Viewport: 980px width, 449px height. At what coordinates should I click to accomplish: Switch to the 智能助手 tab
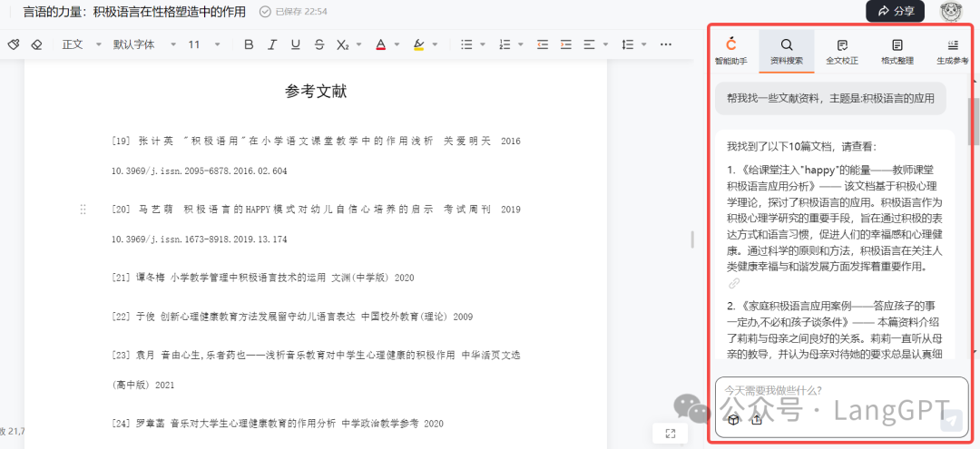731,51
